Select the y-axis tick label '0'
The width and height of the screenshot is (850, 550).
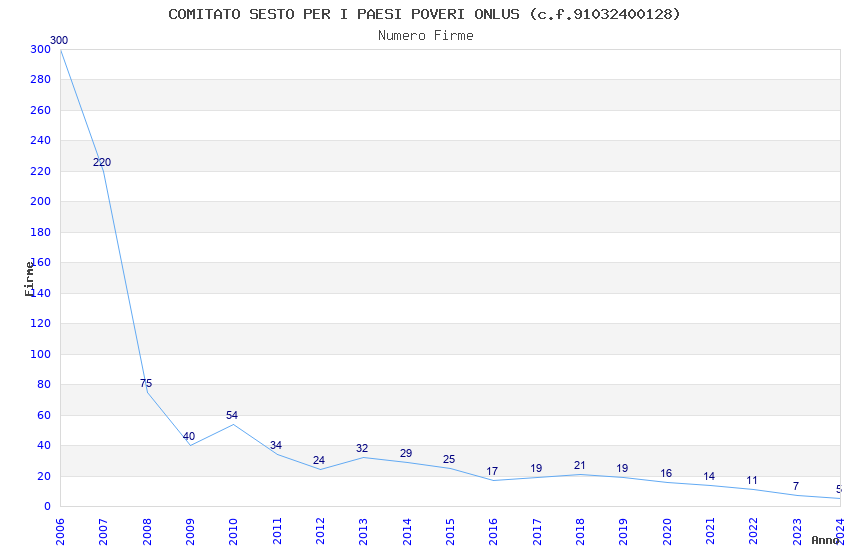[x=48, y=506]
